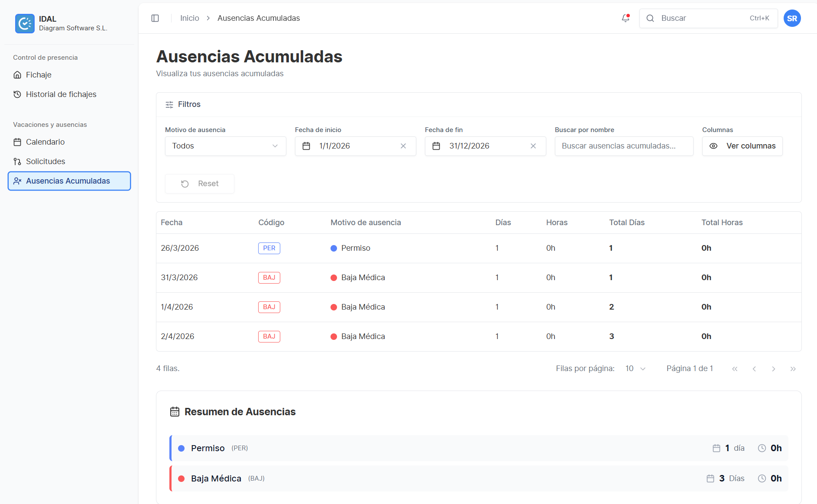Click calendar icon in Fecha de fin
Screen dimensions: 817x504
(x=436, y=146)
